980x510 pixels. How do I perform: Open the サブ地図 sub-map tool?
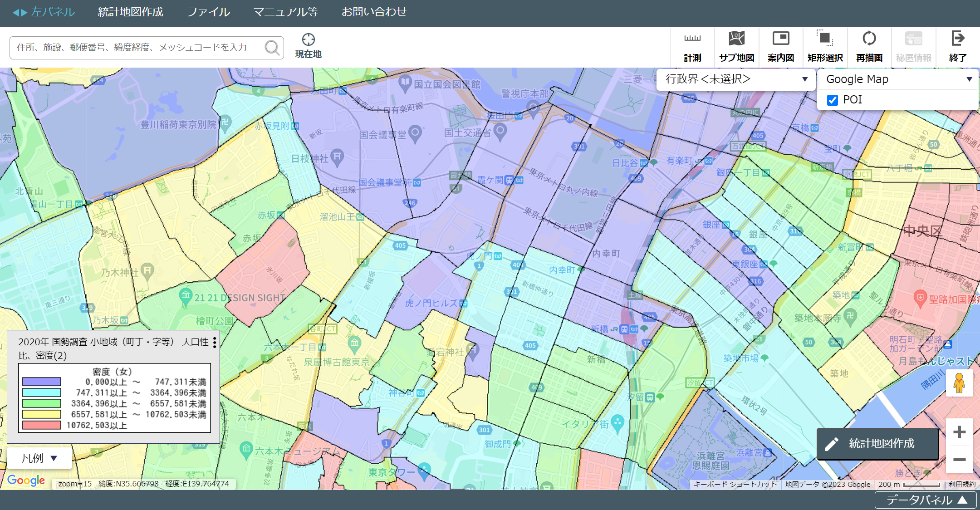click(736, 46)
